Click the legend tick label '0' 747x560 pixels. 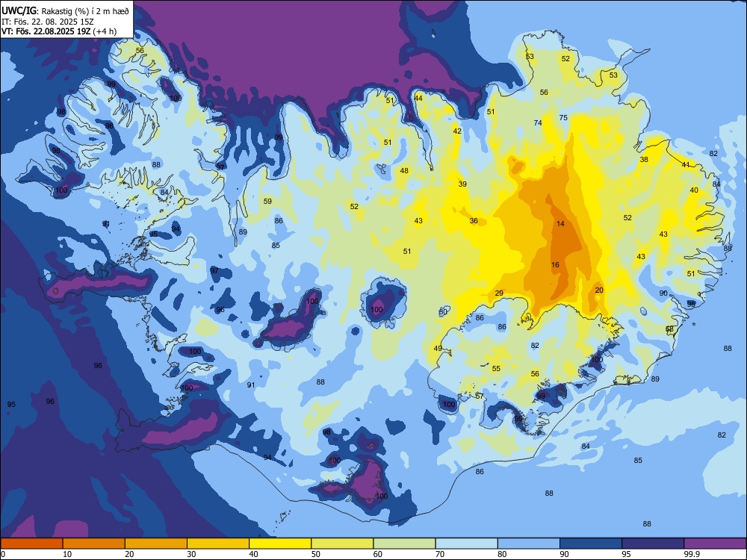(3, 554)
